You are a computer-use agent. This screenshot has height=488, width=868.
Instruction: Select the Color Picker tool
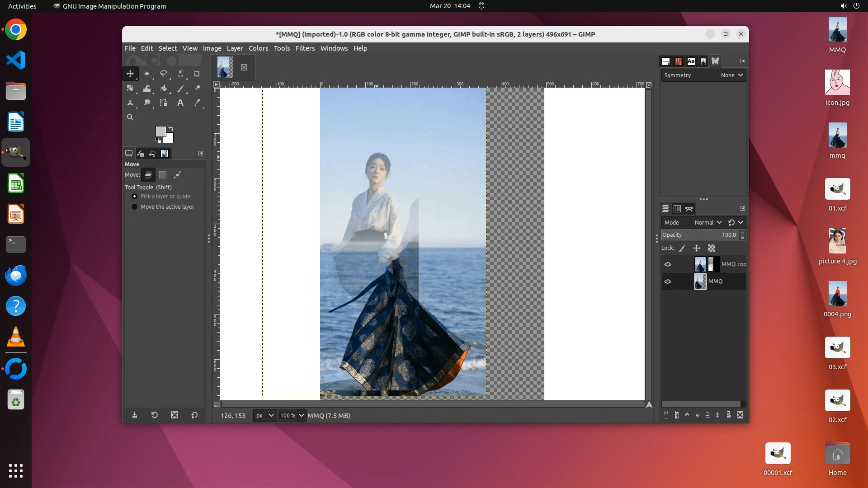pos(197,103)
